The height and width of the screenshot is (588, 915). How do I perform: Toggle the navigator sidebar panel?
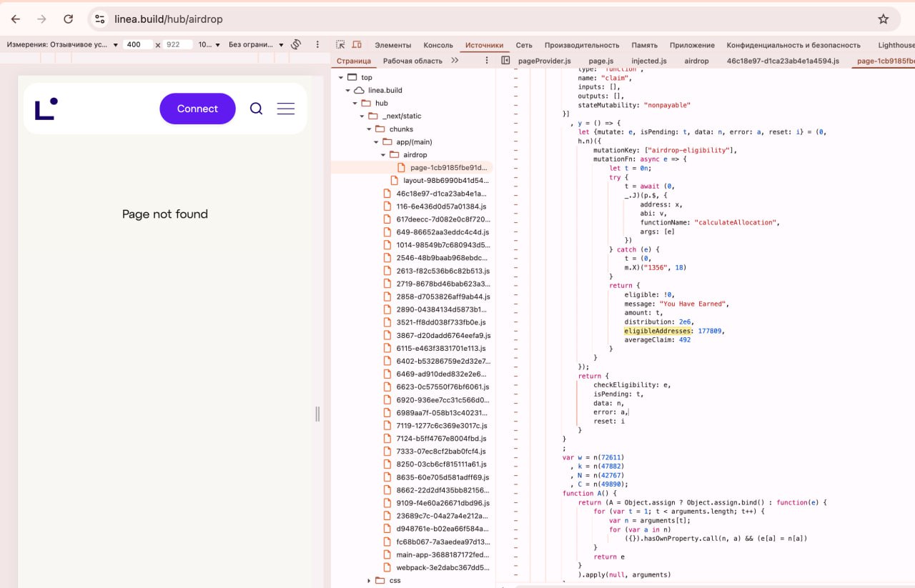(x=505, y=61)
